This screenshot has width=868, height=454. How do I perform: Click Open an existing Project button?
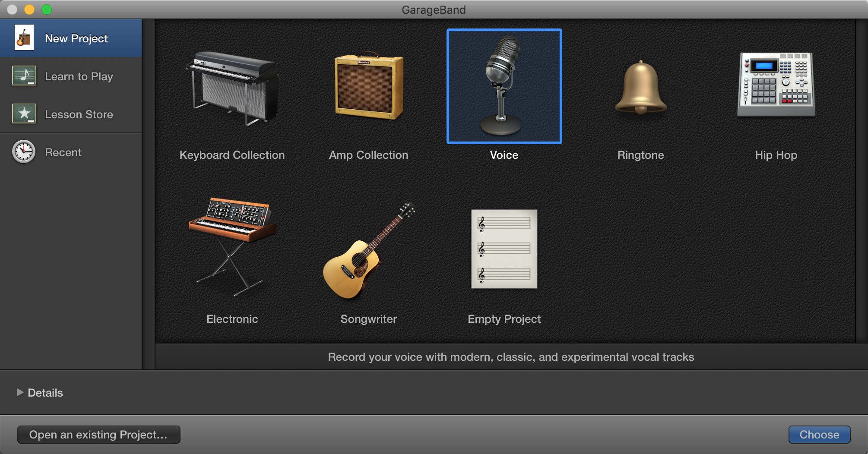click(98, 435)
